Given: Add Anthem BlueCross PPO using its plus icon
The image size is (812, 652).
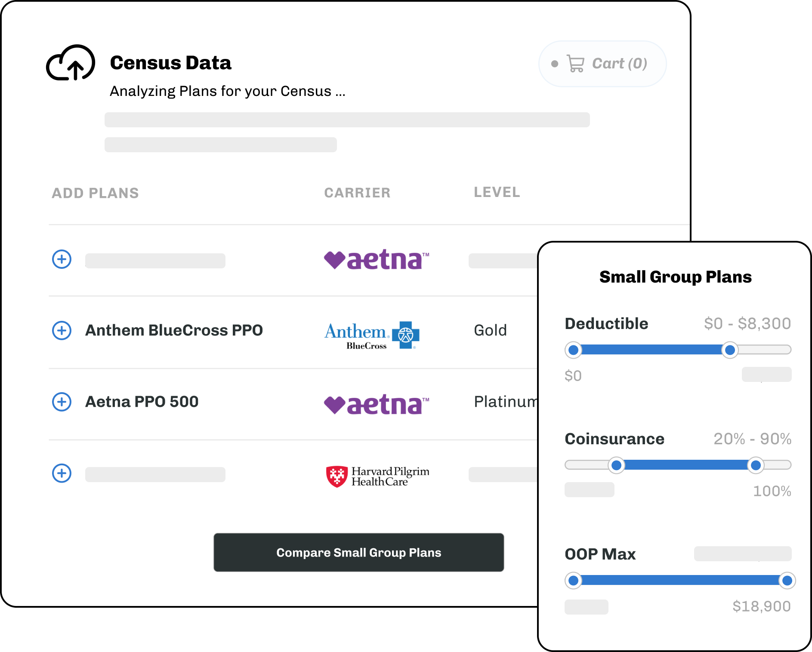Looking at the screenshot, I should tap(62, 330).
